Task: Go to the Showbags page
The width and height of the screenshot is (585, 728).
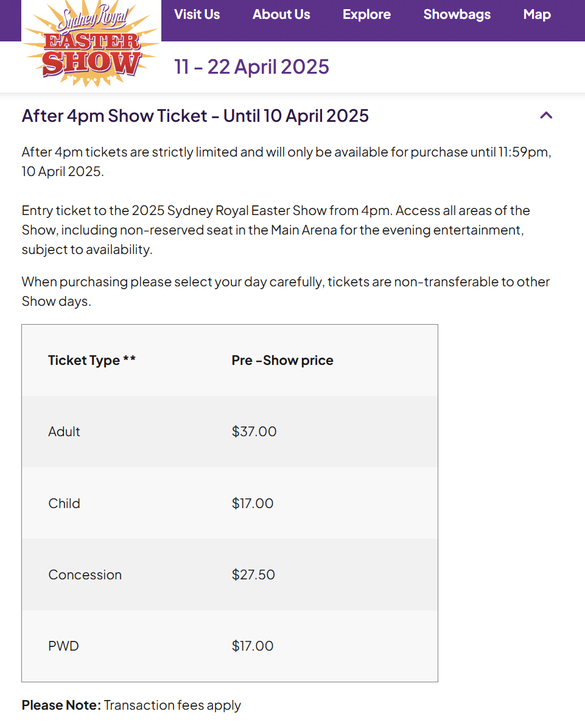Action: click(x=457, y=15)
